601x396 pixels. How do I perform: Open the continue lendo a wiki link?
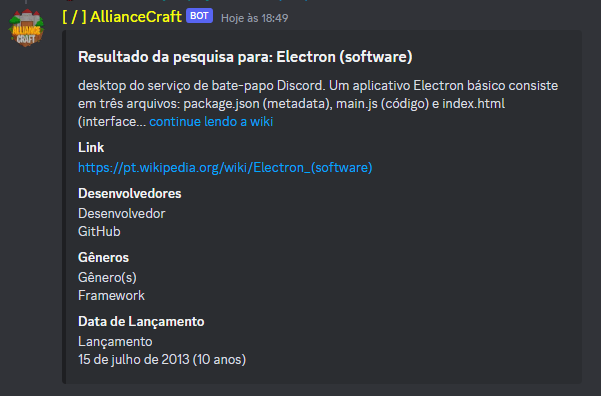(211, 122)
